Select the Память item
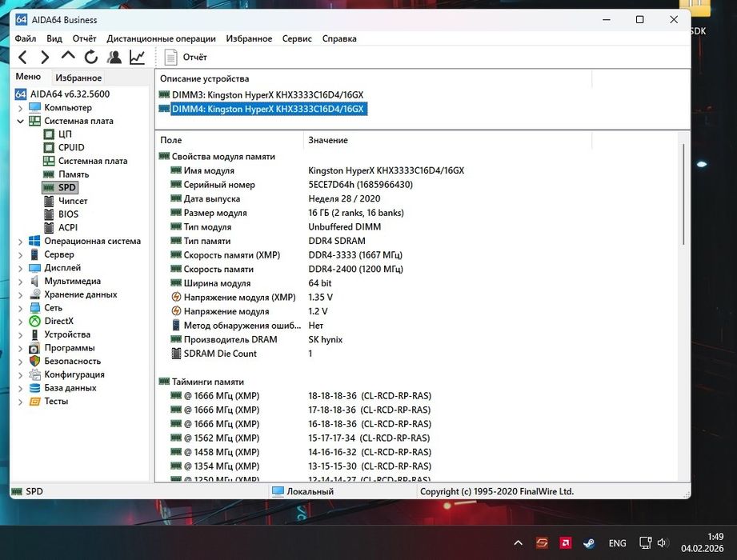Screen dimensions: 737x560 [74, 174]
